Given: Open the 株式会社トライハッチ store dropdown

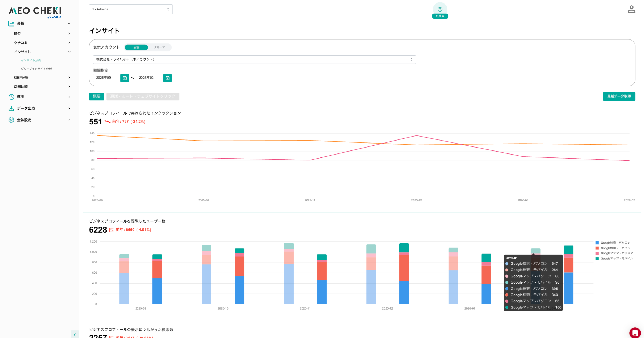Looking at the screenshot, I should pyautogui.click(x=254, y=60).
